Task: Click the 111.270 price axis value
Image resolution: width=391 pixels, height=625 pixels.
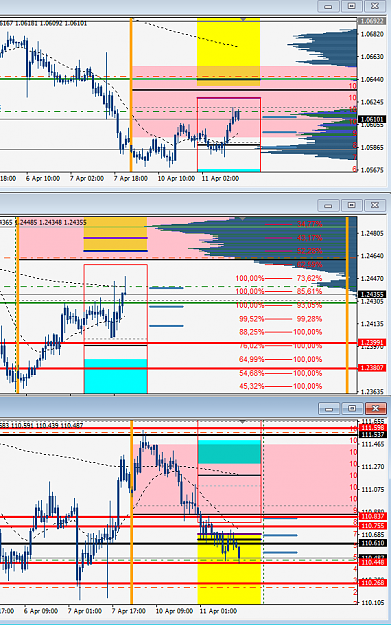Action: click(x=373, y=467)
